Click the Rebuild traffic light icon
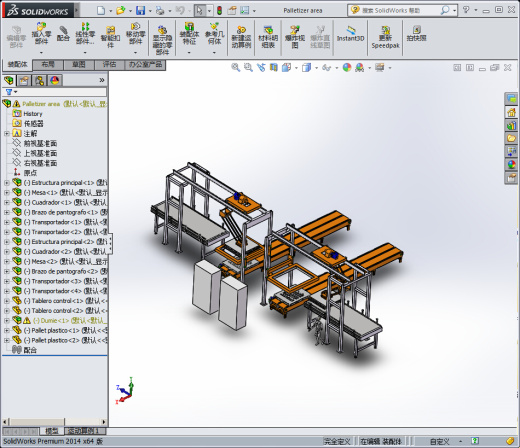Image resolution: width=520 pixels, height=448 pixels. pos(219,11)
